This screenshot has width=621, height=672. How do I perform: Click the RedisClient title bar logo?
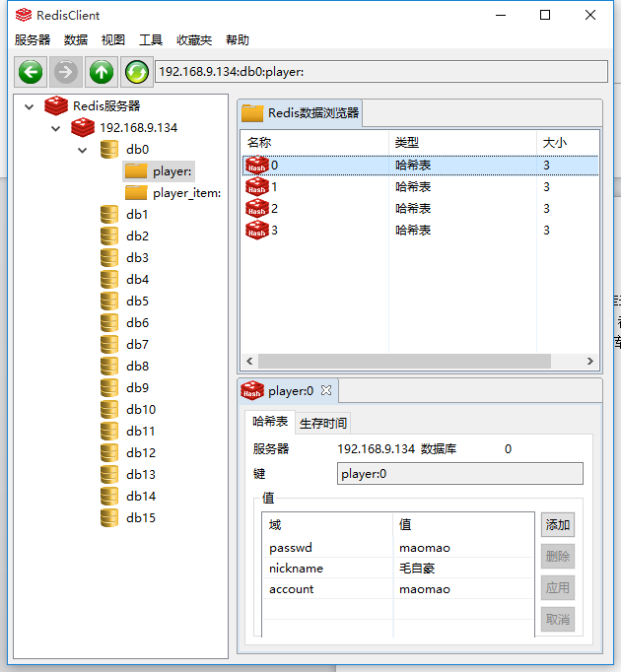(23, 15)
